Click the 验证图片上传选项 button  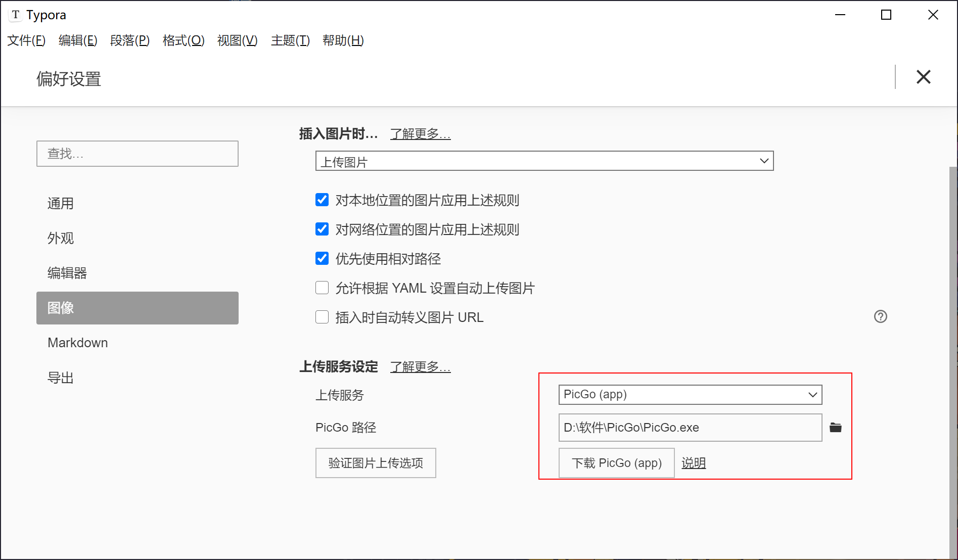[x=376, y=463]
